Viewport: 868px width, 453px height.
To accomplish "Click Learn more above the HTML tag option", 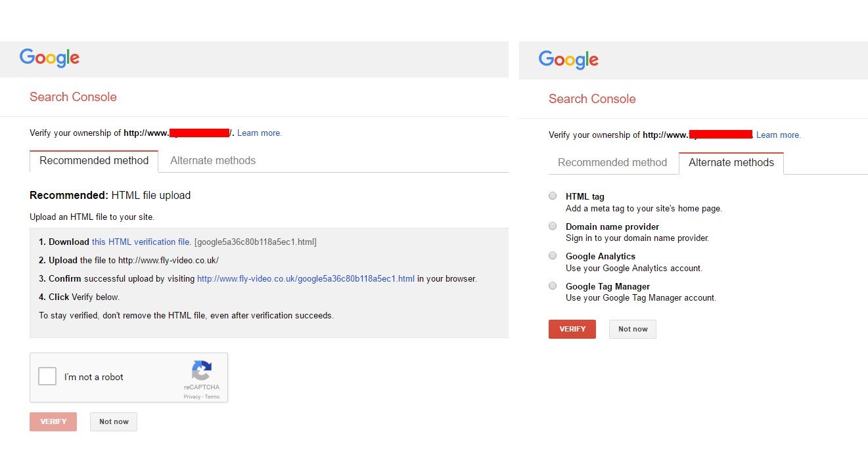I will [779, 135].
